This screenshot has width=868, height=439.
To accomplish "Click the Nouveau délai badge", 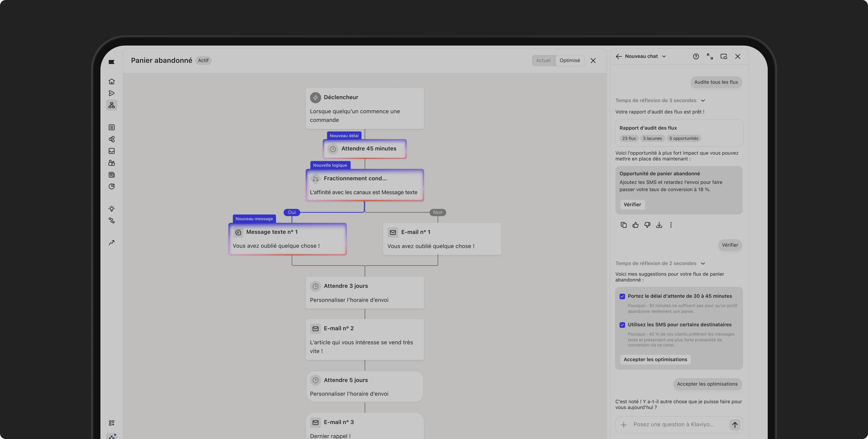I will coord(344,136).
